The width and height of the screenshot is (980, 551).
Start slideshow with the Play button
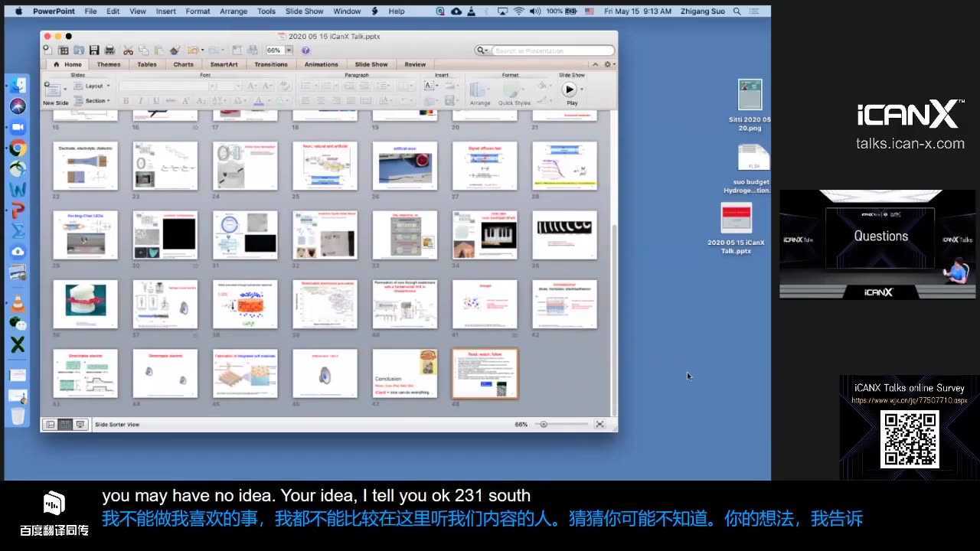click(x=569, y=89)
